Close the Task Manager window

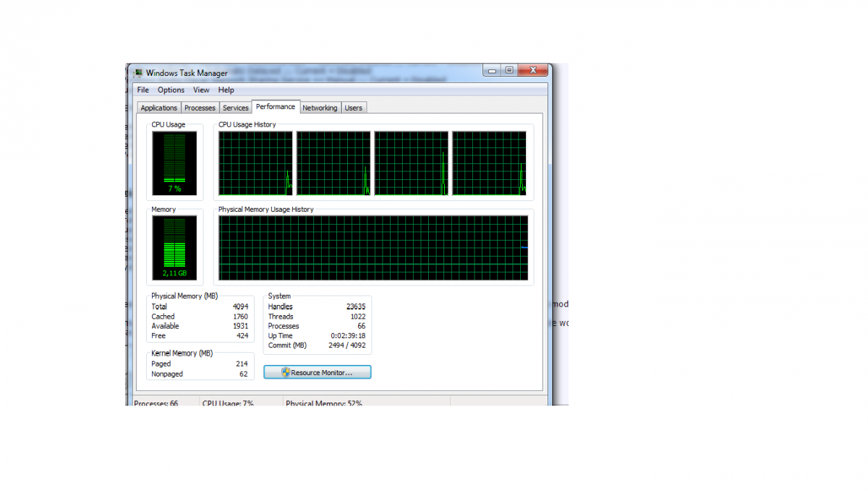(533, 70)
